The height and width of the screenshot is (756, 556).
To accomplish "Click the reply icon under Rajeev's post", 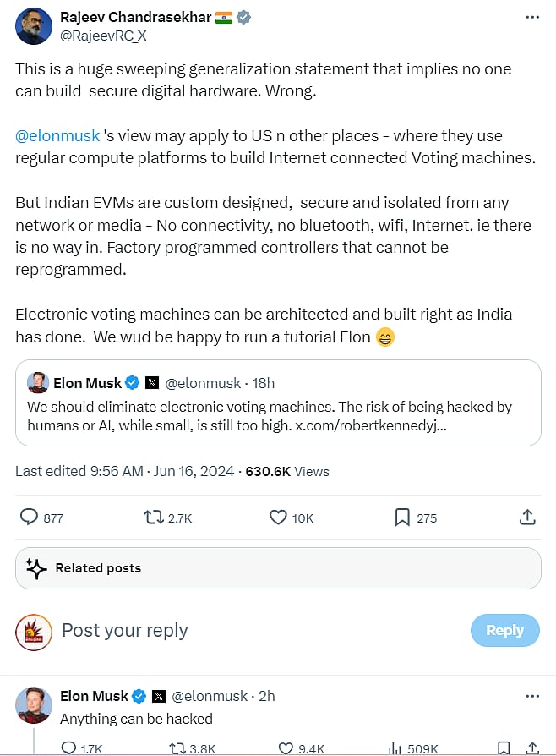I will (28, 517).
